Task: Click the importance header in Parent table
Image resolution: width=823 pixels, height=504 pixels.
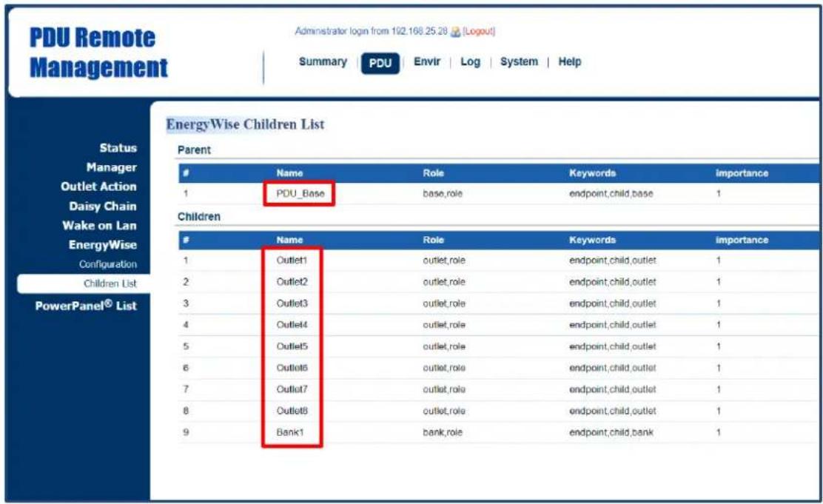Action: coord(742,173)
